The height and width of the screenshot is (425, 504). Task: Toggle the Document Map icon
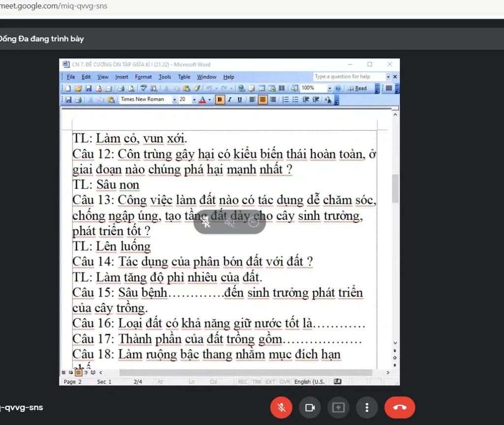click(295, 89)
